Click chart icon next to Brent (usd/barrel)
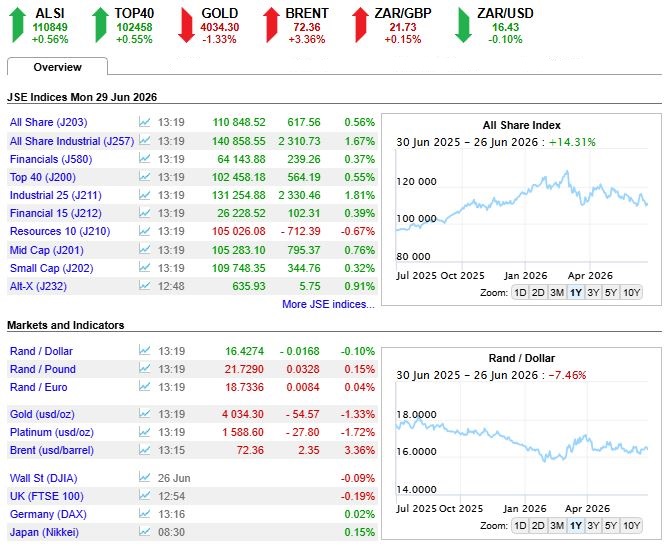 click(145, 450)
